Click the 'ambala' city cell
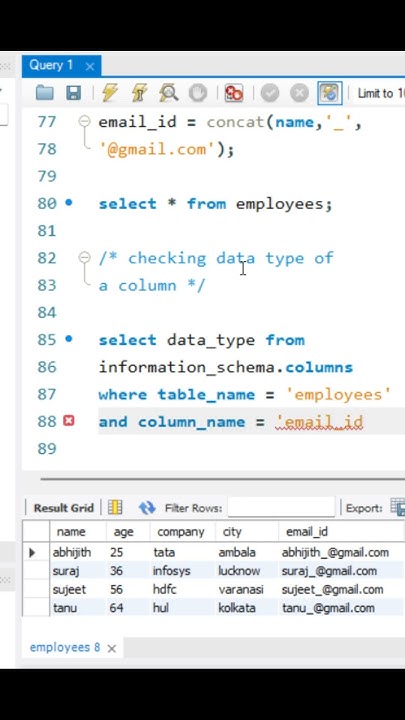Viewport: 405px width, 720px height. [x=247, y=552]
